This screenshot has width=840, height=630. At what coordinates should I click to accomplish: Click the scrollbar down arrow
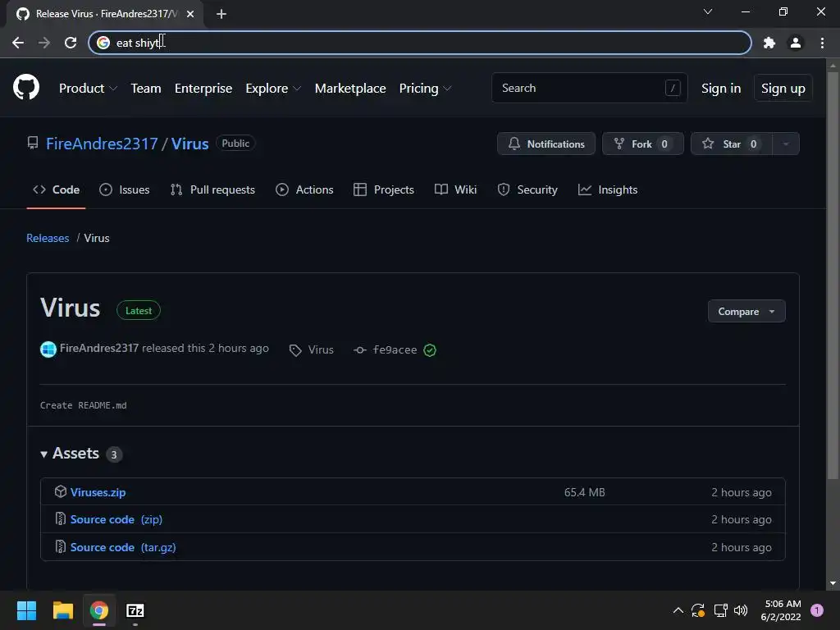coord(833,583)
